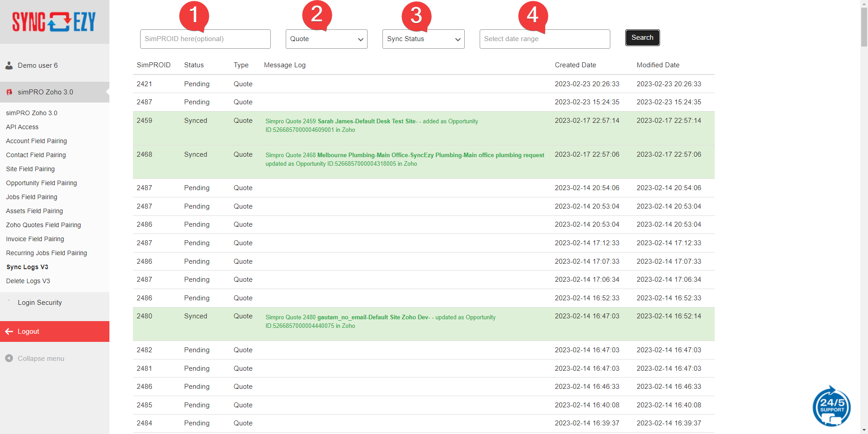Screen dimensions: 868x434
Task: Focus the SimPROID search field
Action: (205, 39)
